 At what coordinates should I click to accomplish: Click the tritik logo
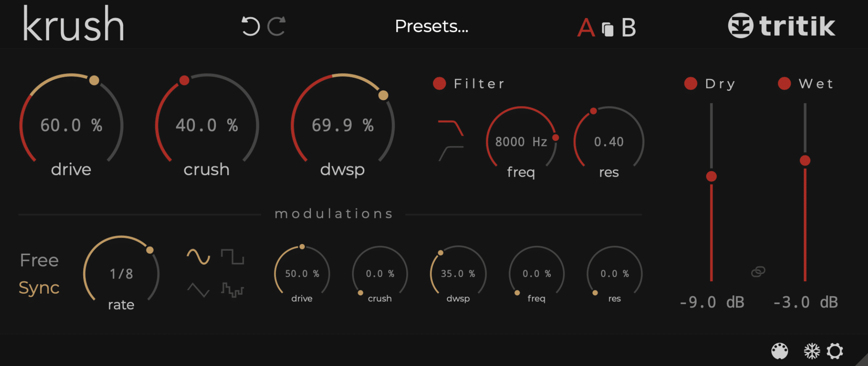tap(781, 26)
